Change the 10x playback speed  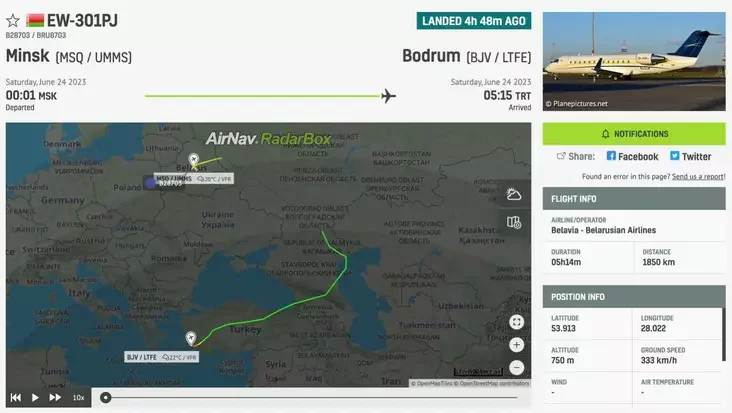pyautogui.click(x=78, y=398)
